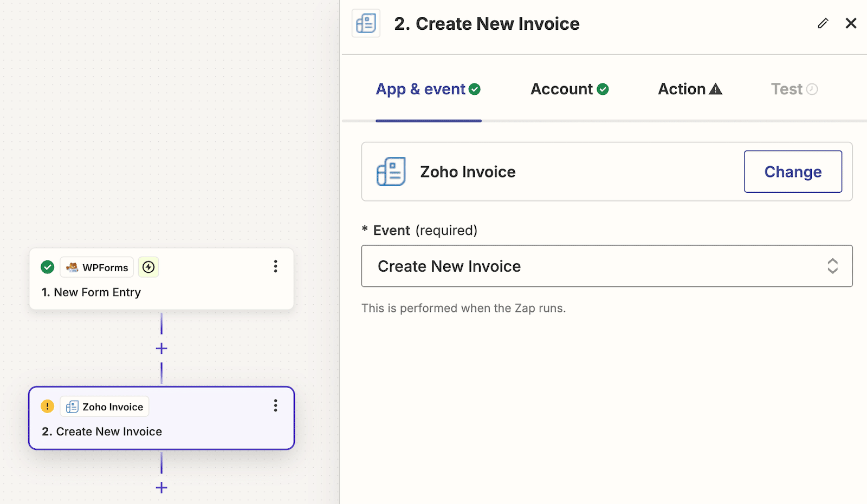Image resolution: width=867 pixels, height=504 pixels.
Task: Click the Zoho Invoice logo in app card
Action: [x=391, y=172]
